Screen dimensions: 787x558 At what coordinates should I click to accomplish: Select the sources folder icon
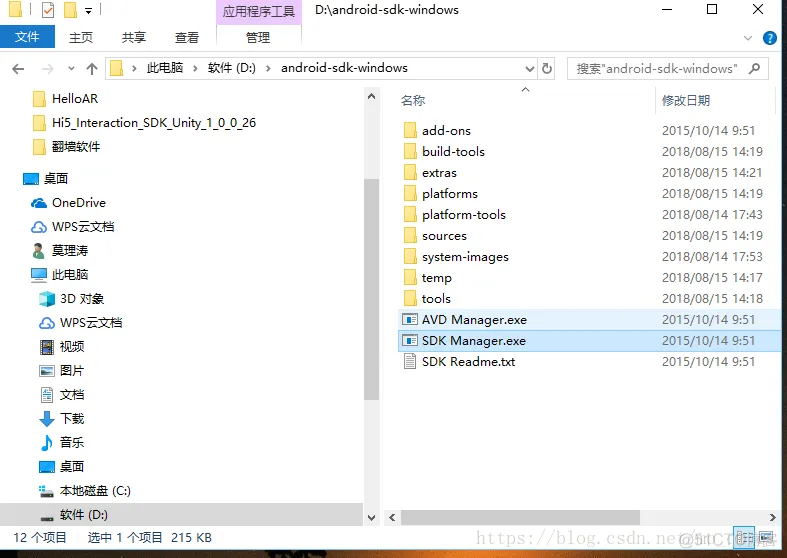410,236
